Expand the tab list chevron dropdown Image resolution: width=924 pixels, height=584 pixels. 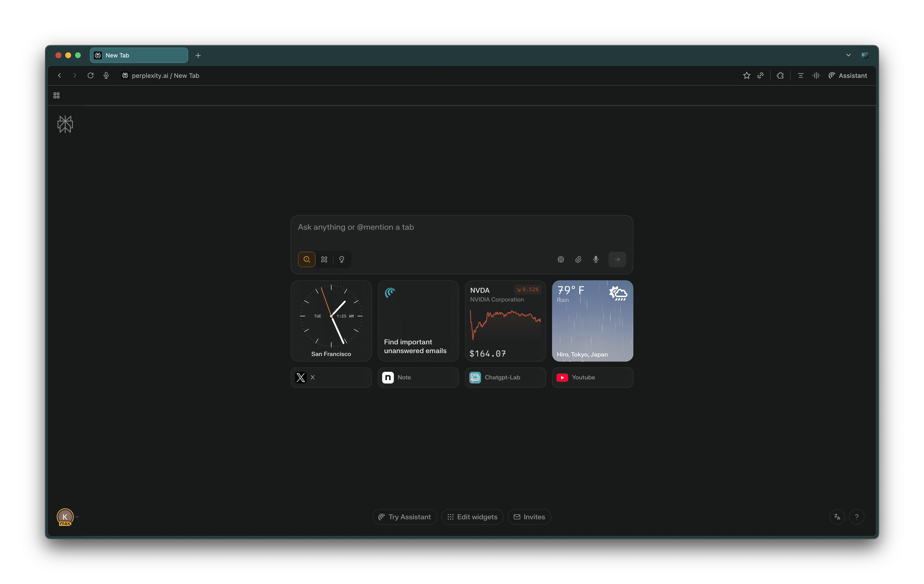[848, 55]
